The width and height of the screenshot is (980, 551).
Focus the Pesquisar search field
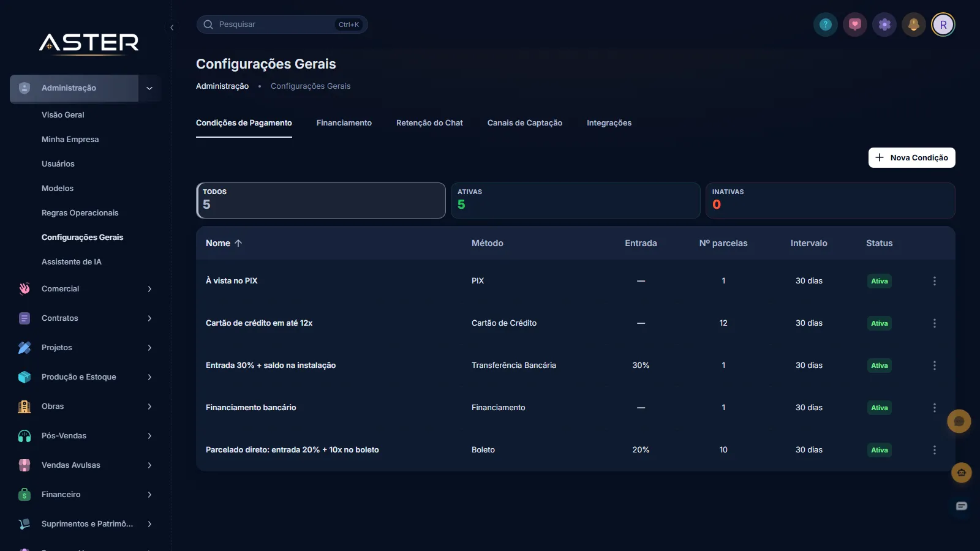coord(282,24)
